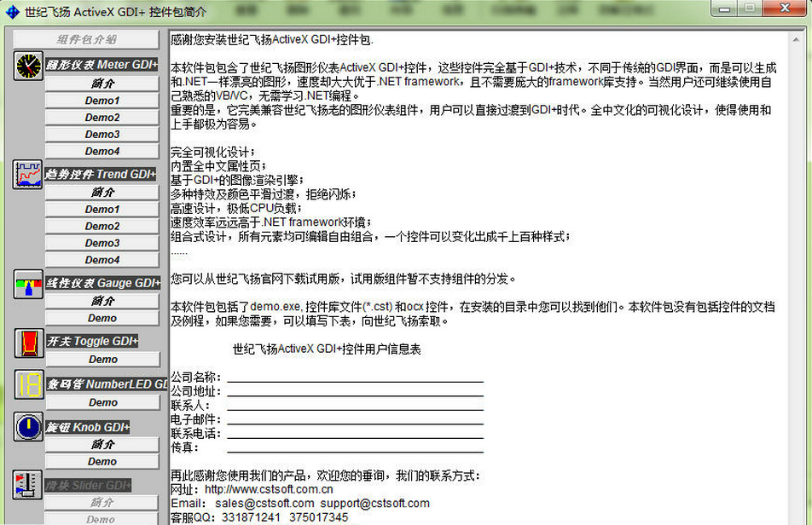Screen dimensions: 812x525
Task: Click the QQ number 375017345
Action: coord(318,517)
